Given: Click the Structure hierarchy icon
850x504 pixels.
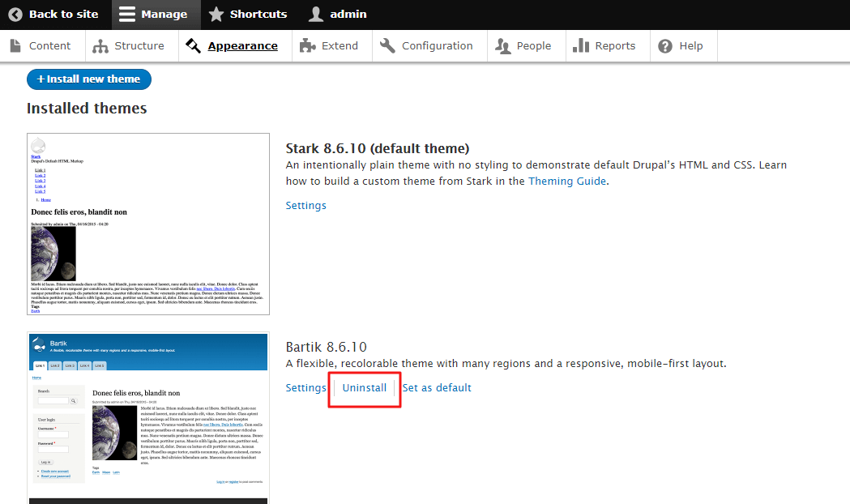Looking at the screenshot, I should coord(100,46).
